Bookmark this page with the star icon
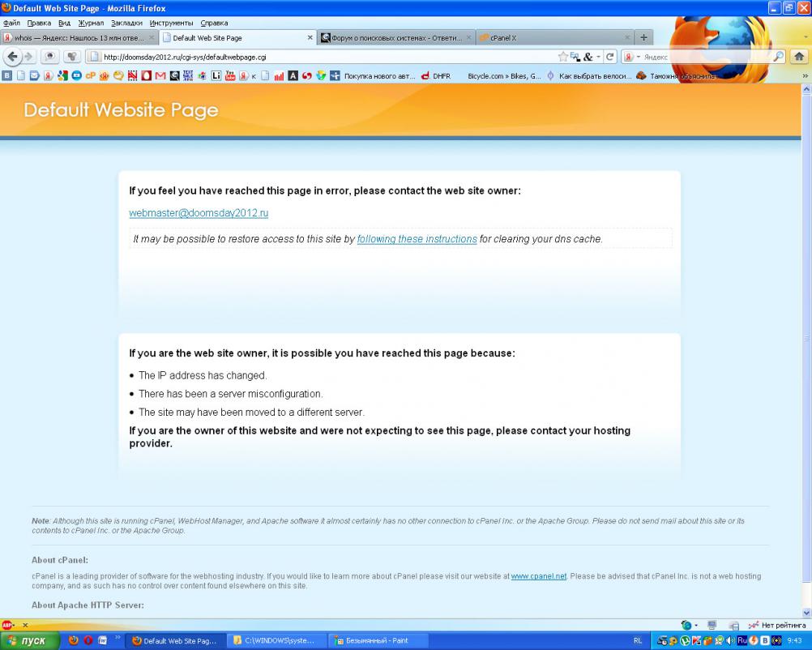This screenshot has width=812, height=650. click(563, 57)
